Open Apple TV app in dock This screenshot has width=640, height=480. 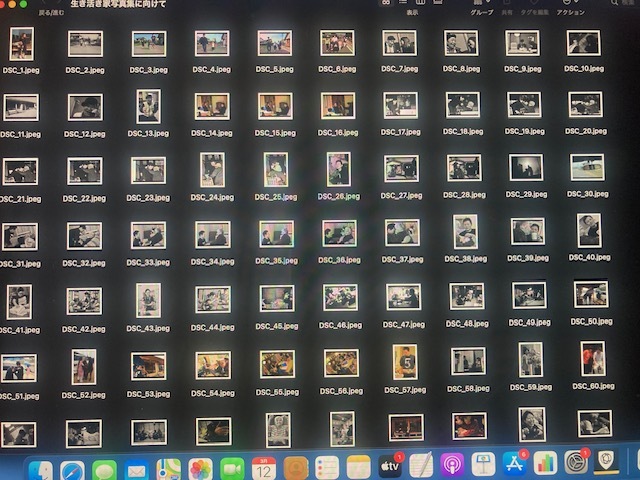point(389,466)
